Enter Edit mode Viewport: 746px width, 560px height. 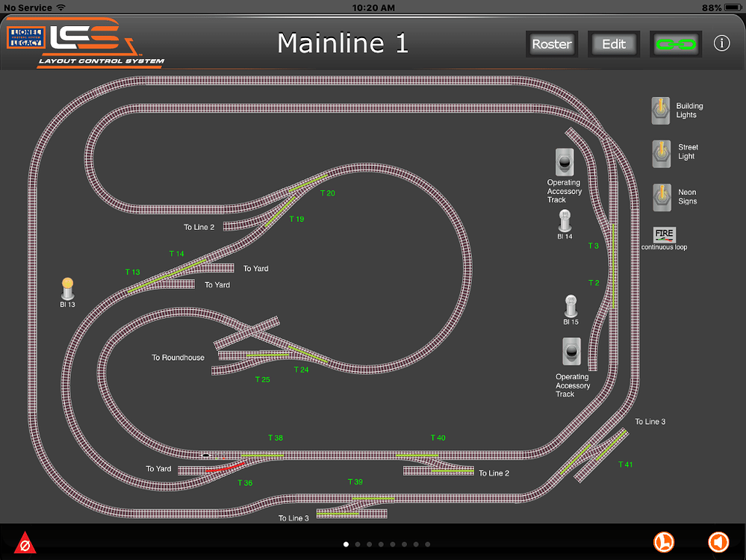pos(613,44)
